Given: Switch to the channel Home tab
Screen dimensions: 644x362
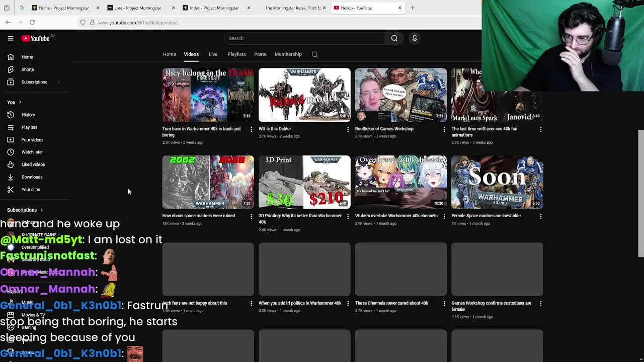Looking at the screenshot, I should [x=169, y=54].
